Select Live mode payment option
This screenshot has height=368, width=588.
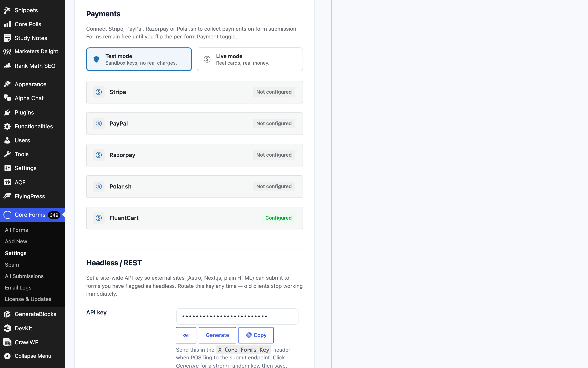click(x=250, y=59)
